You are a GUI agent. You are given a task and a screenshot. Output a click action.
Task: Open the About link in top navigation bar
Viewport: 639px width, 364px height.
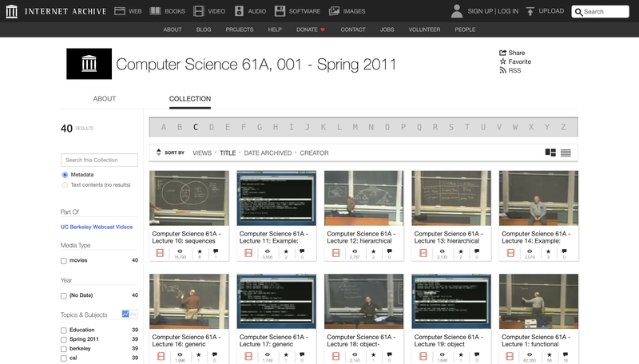[173, 30]
